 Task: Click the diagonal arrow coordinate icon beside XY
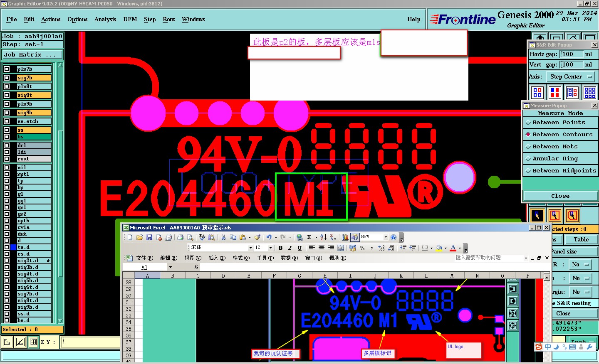[7, 342]
